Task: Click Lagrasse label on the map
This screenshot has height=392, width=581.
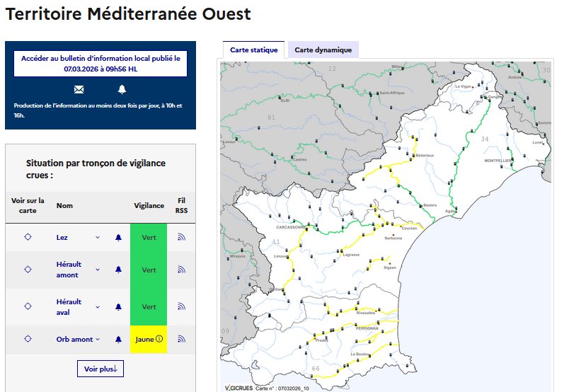Action: 351,255
